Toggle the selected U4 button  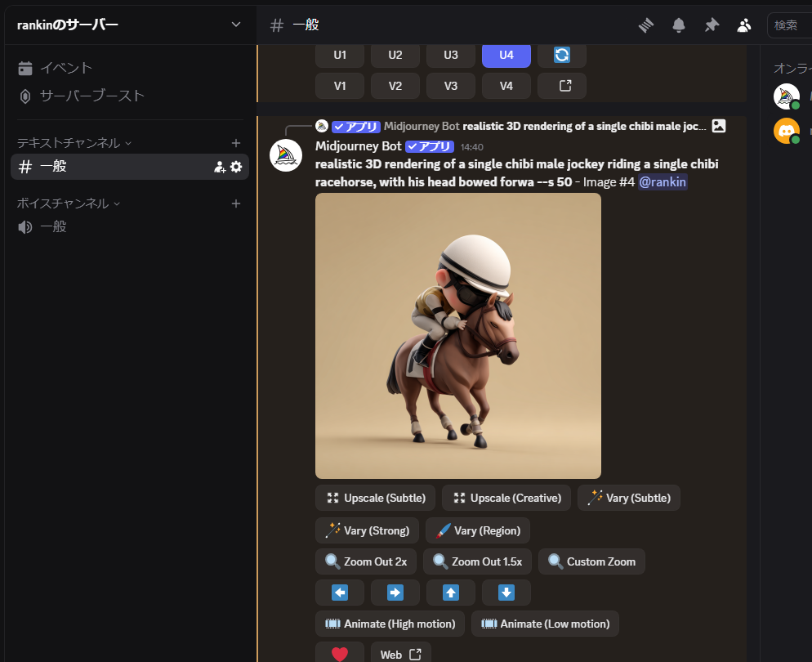tap(506, 55)
